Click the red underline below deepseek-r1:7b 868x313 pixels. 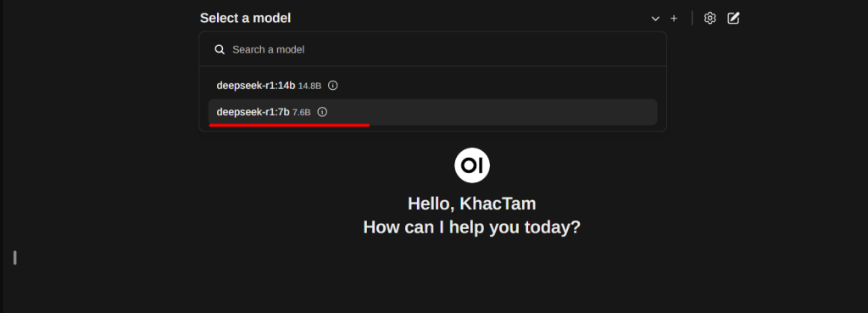[x=289, y=126]
